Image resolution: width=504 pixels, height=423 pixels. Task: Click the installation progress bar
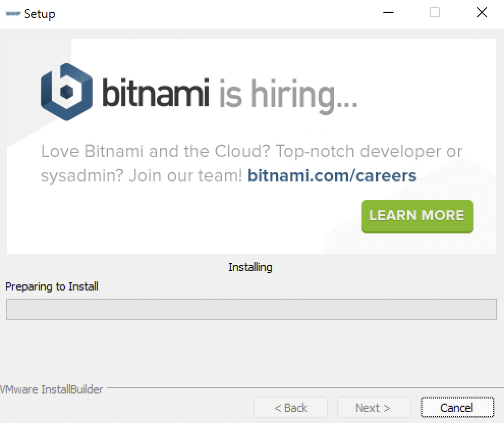(x=251, y=309)
